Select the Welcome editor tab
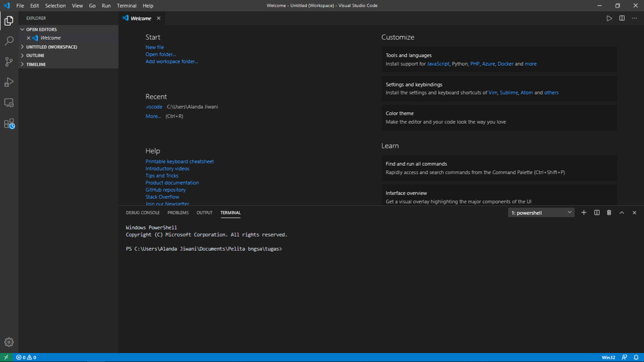The image size is (644, 362). [x=142, y=18]
